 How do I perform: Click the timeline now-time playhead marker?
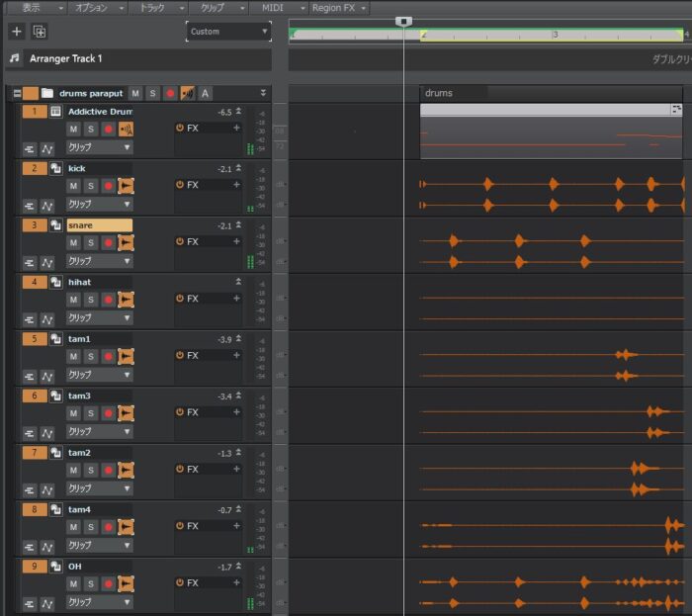[x=403, y=21]
